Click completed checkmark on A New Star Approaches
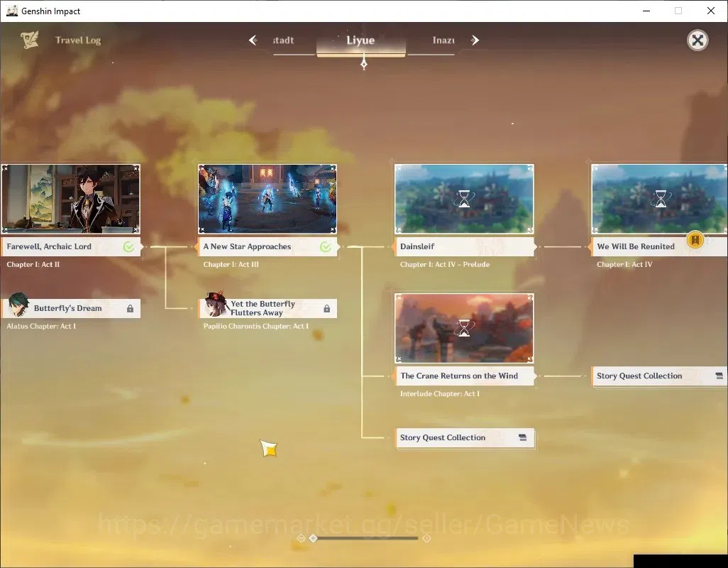Viewport: 728px width, 568px height. point(326,247)
